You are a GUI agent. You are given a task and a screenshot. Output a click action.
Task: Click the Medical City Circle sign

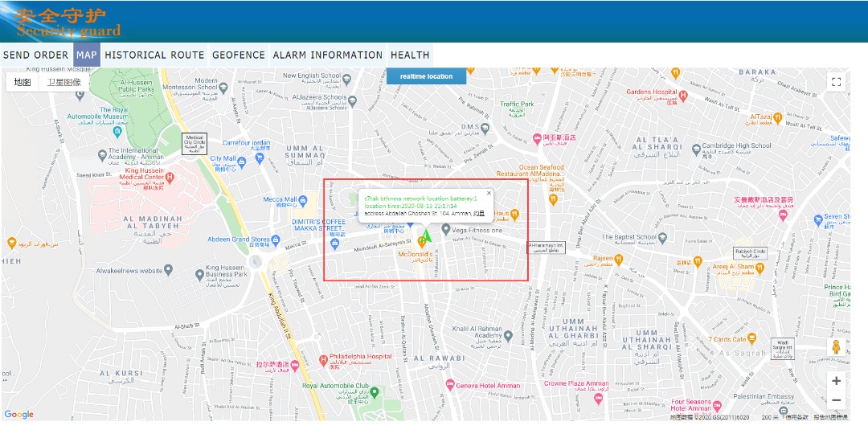pos(194,143)
